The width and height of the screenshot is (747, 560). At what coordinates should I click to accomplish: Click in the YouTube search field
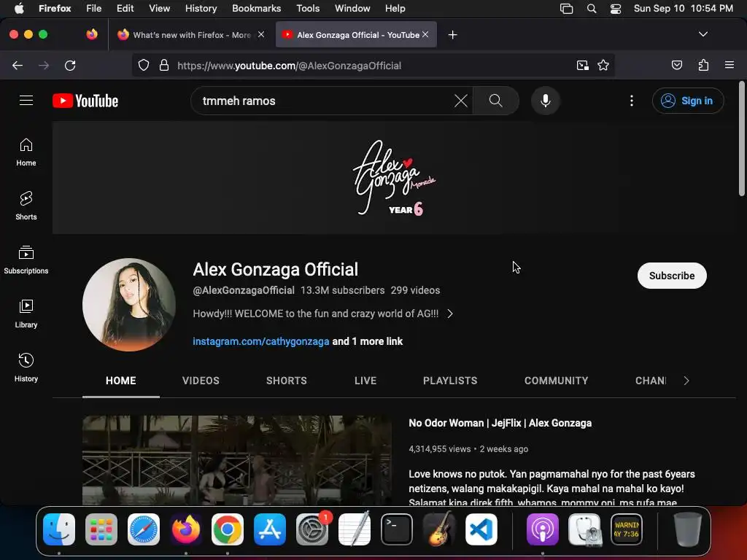[x=325, y=101]
